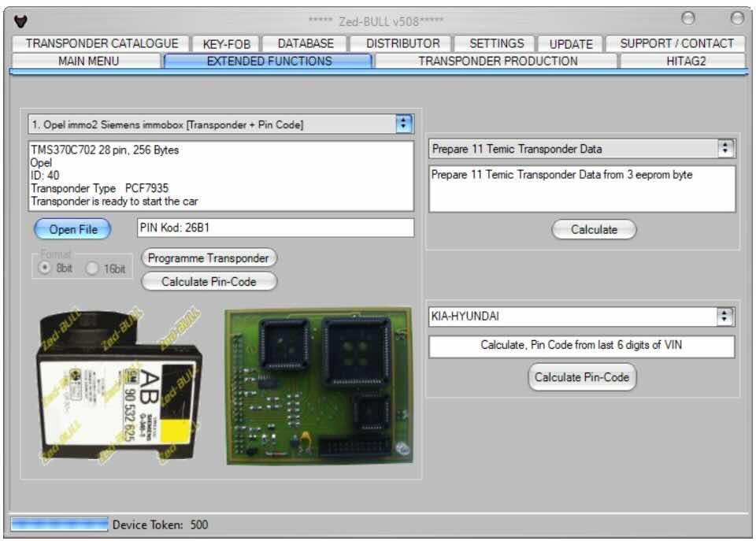The height and width of the screenshot is (541, 756).
Task: Switch to the MAIN MENU tab
Action: (87, 61)
